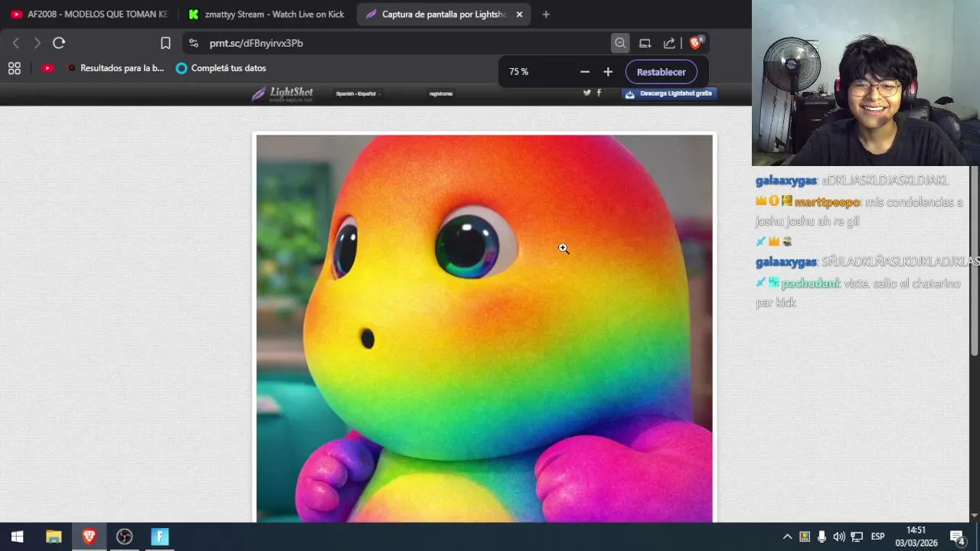This screenshot has width=980, height=551.
Task: Click the LightShot logo
Action: click(283, 93)
